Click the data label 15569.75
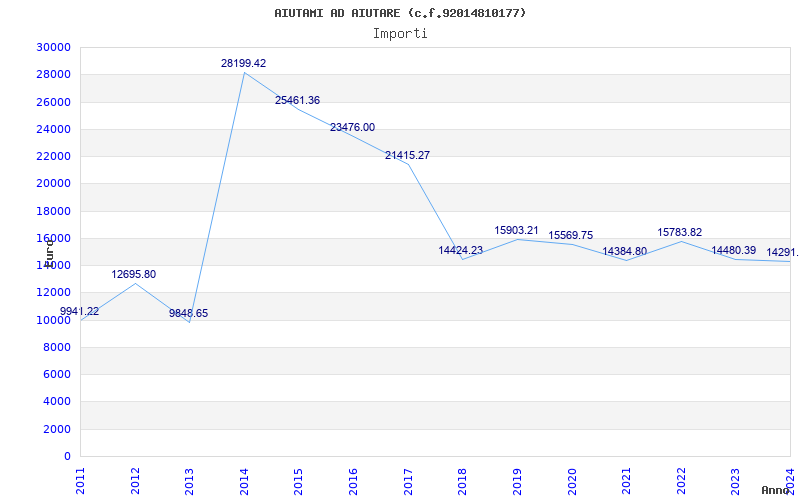This screenshot has width=800, height=500. (570, 235)
